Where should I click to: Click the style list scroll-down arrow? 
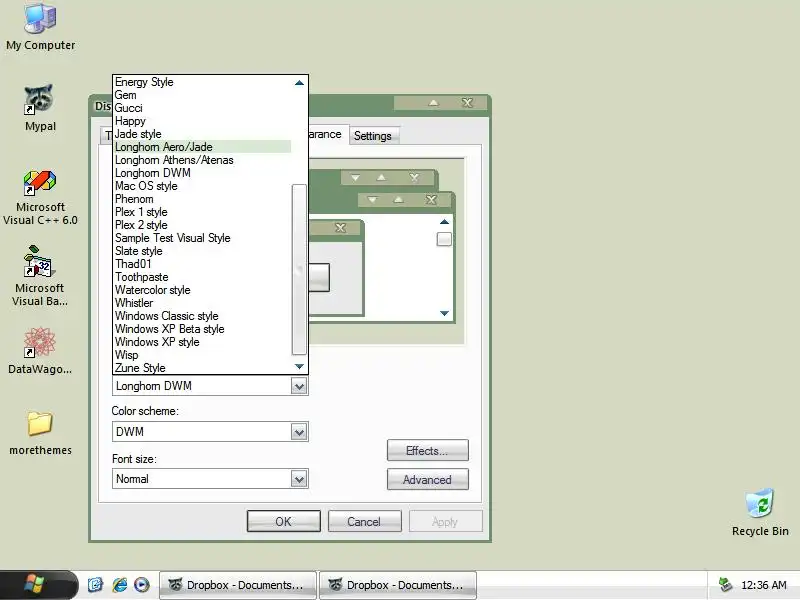pyautogui.click(x=299, y=366)
